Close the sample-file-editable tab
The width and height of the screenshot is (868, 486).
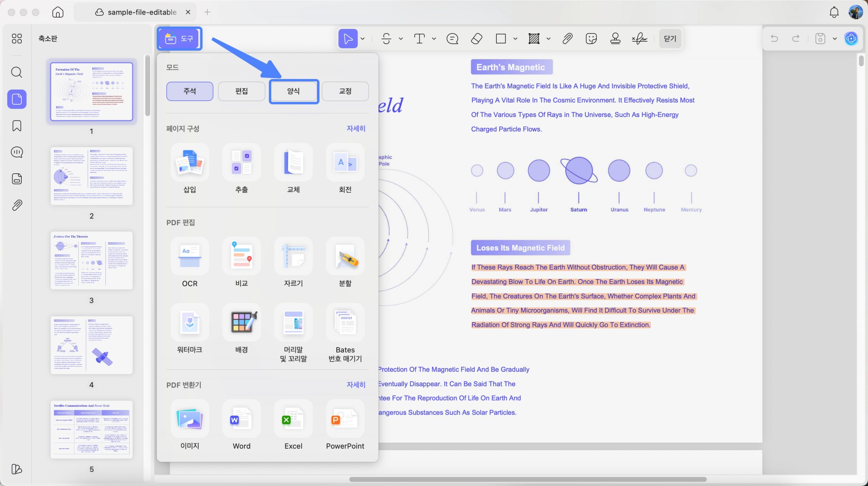188,12
